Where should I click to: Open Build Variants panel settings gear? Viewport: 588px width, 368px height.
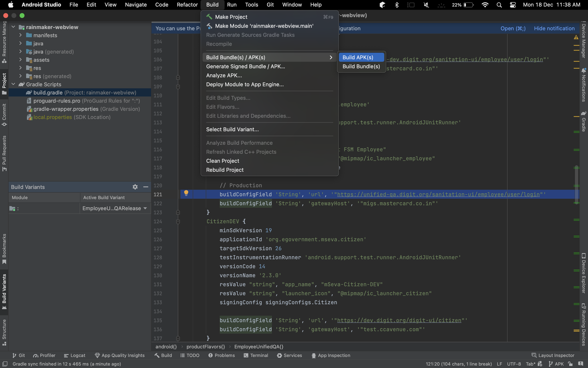(x=135, y=187)
